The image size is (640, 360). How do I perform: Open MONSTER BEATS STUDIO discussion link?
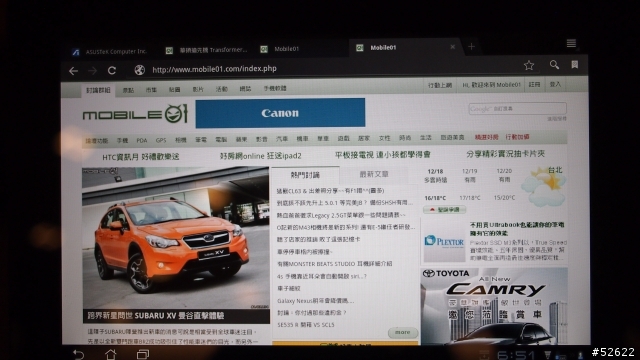click(x=334, y=264)
